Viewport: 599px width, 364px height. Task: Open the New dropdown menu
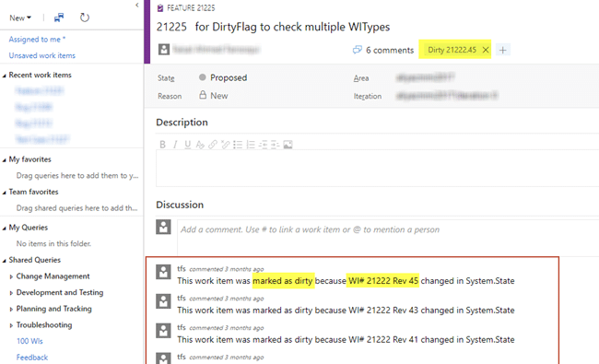point(20,18)
